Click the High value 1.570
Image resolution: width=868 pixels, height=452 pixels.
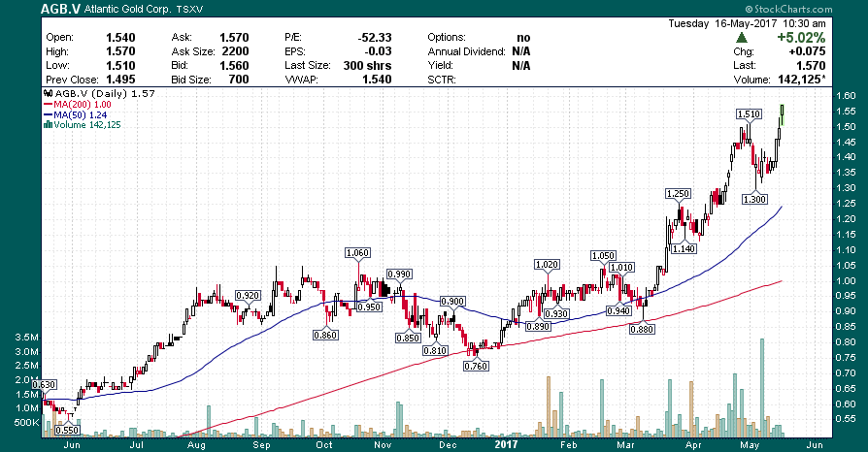pos(120,51)
